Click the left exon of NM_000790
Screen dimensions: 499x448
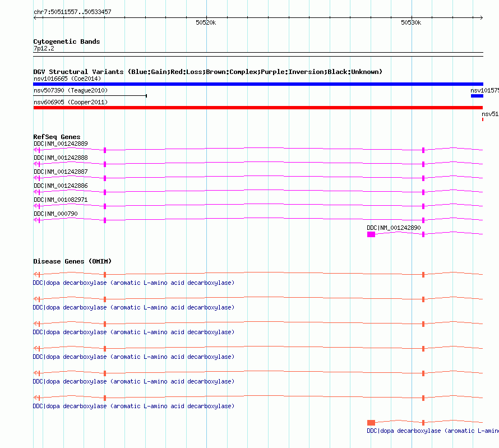[x=105, y=220]
